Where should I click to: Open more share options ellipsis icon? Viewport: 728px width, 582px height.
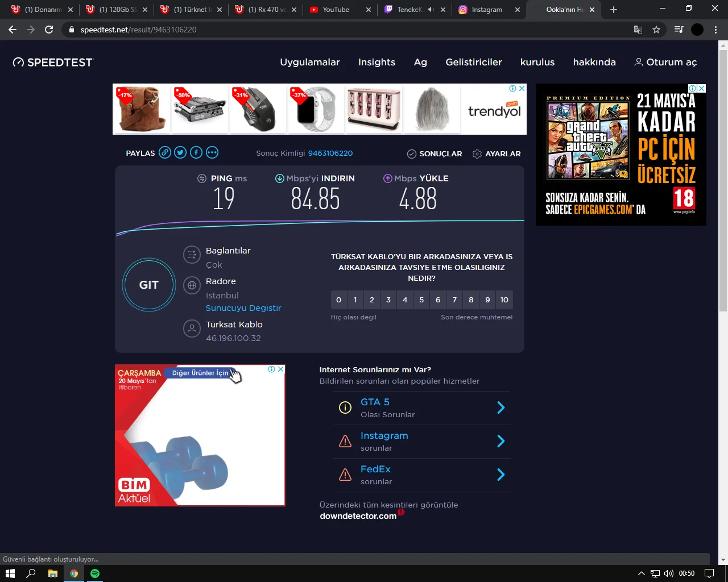212,152
